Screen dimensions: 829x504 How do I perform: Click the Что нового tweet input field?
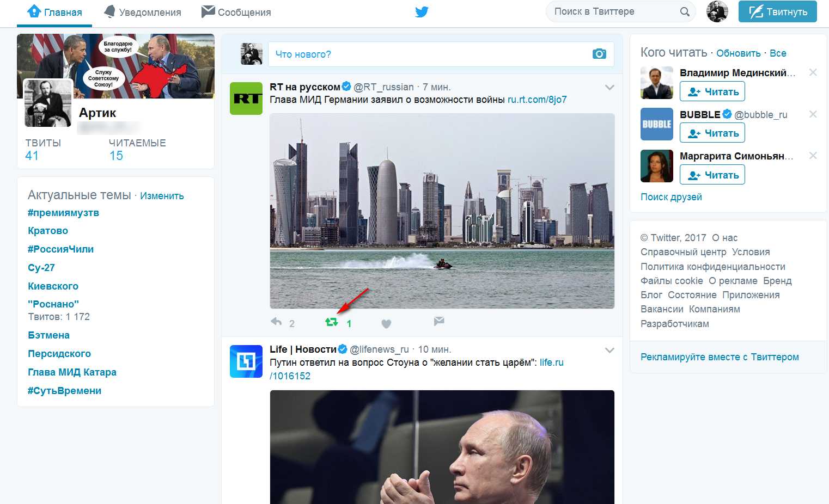pyautogui.click(x=430, y=54)
